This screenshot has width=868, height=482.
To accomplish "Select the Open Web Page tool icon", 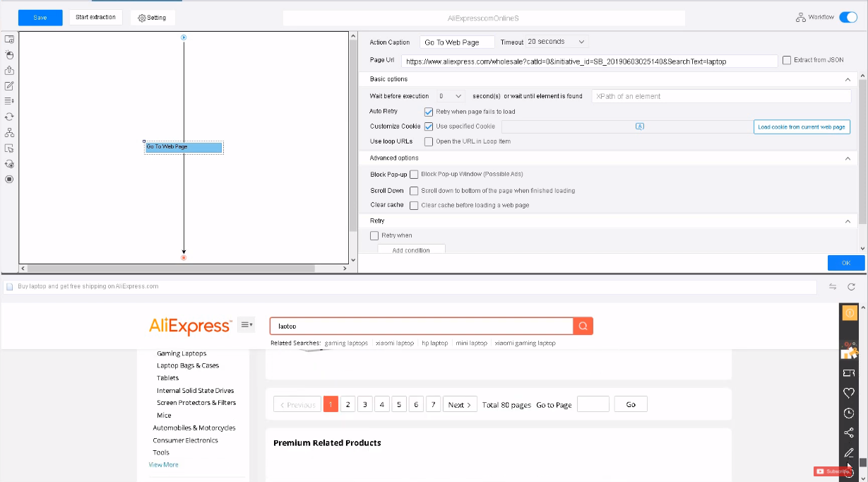I will 9,40.
